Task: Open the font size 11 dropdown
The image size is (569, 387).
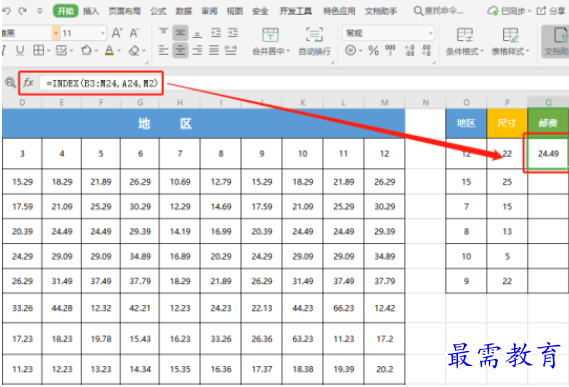Action: (x=103, y=33)
